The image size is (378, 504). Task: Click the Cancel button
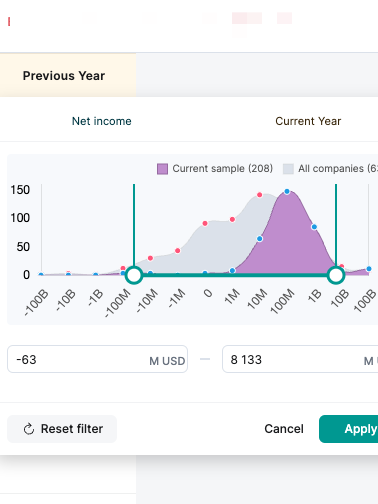point(284,429)
